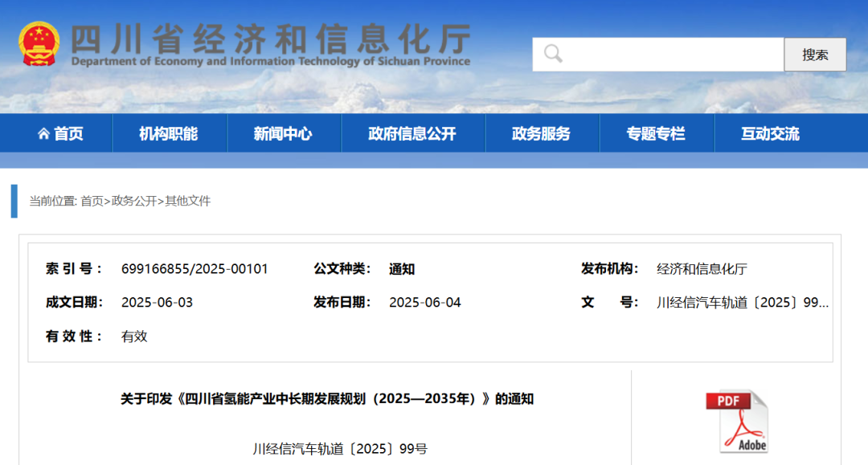The height and width of the screenshot is (465, 868).
Task: Click the 其他文件 breadcrumb link
Action: click(187, 201)
